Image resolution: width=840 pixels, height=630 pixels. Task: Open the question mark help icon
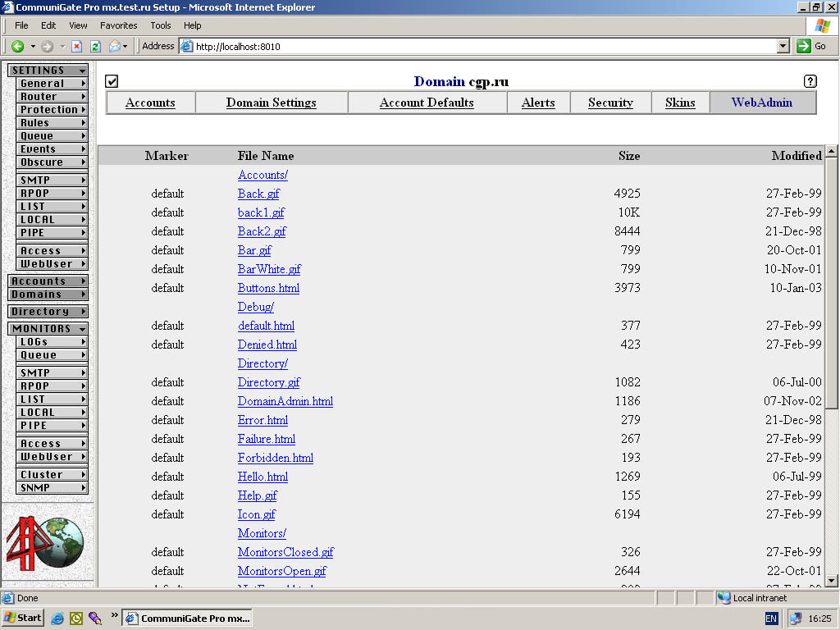(810, 81)
